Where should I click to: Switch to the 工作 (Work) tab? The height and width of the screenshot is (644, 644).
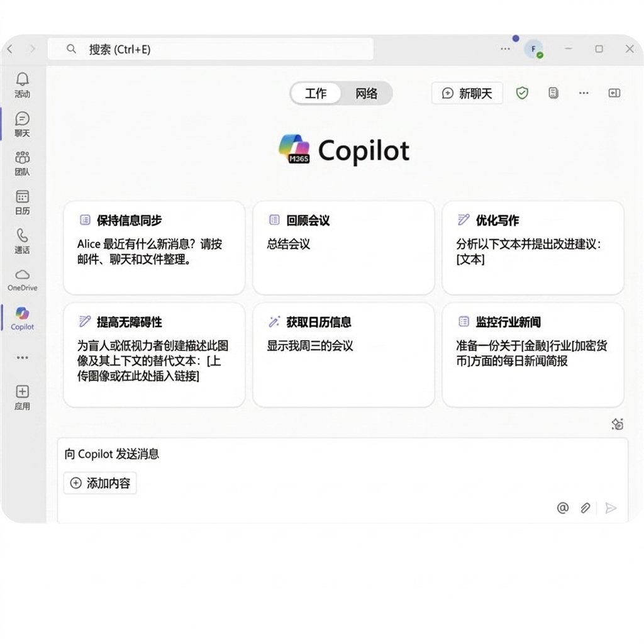coord(316,93)
